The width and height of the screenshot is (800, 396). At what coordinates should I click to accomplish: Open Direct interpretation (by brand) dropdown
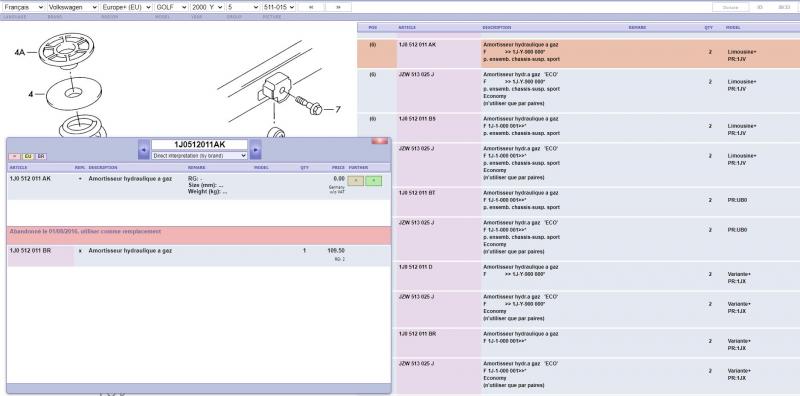point(199,155)
